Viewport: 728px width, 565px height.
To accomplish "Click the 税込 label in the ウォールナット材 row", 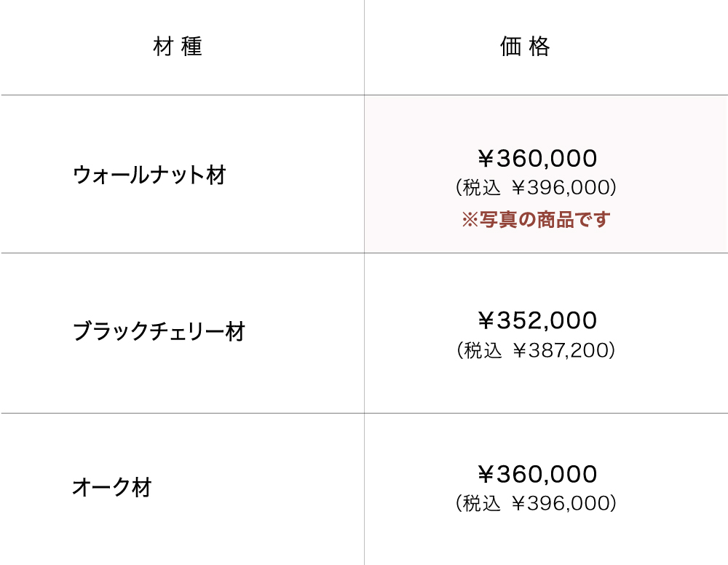I will 482,188.
